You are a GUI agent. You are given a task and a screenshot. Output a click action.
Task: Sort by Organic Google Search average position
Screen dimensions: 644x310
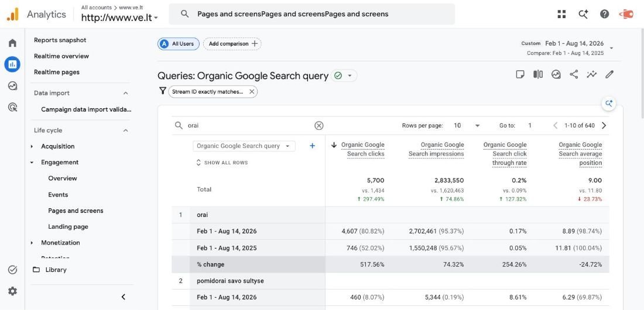click(x=580, y=154)
